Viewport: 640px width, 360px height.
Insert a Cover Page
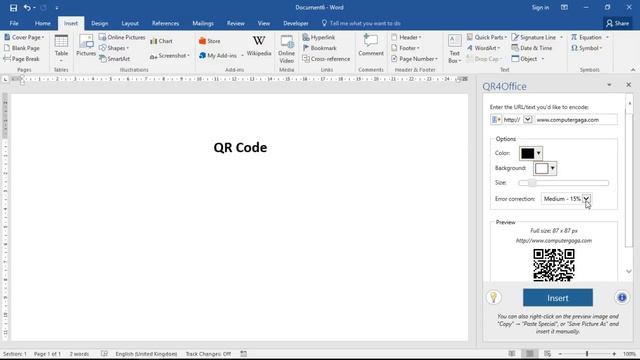pyautogui.click(x=24, y=37)
